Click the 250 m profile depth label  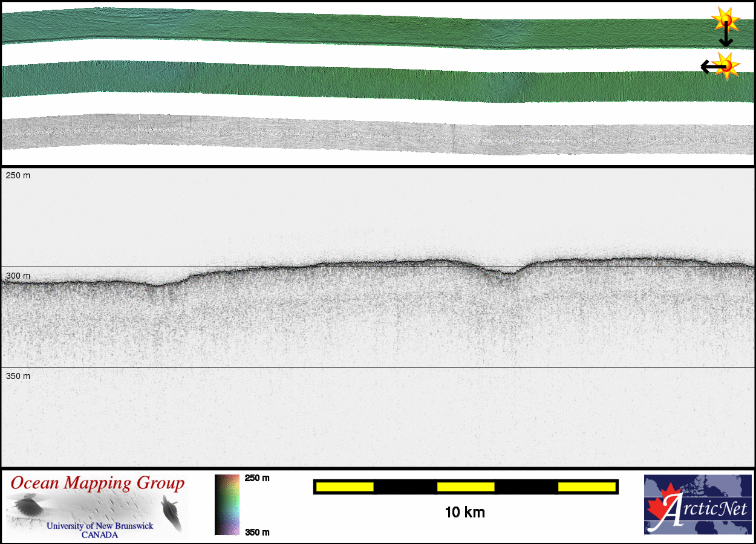pyautogui.click(x=18, y=175)
